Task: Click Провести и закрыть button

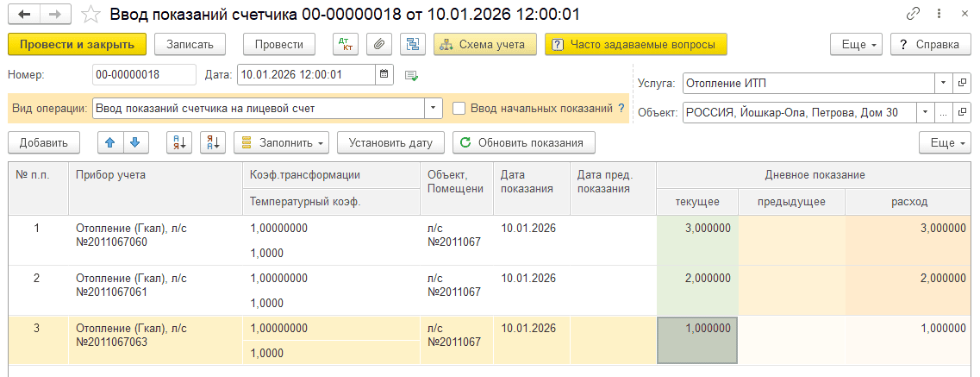Action: (77, 44)
